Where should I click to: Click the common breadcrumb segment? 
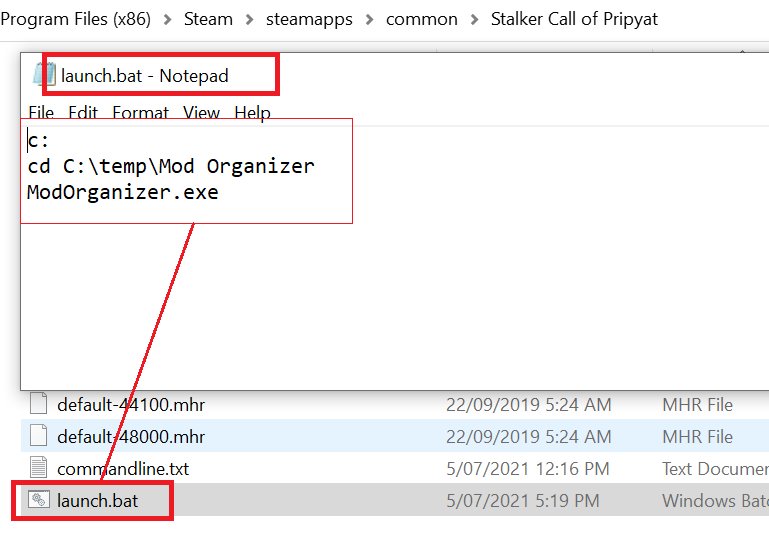(422, 19)
